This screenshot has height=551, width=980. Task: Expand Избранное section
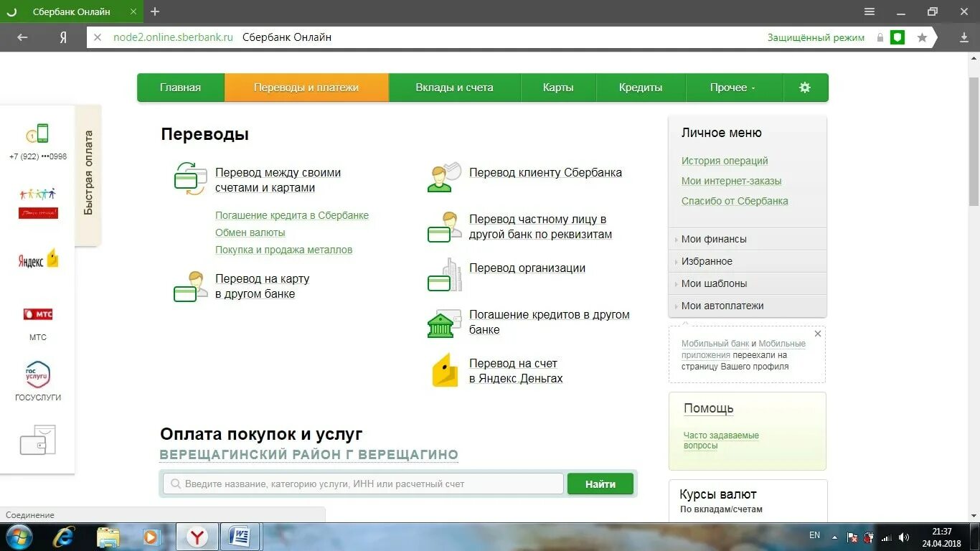[x=747, y=261]
